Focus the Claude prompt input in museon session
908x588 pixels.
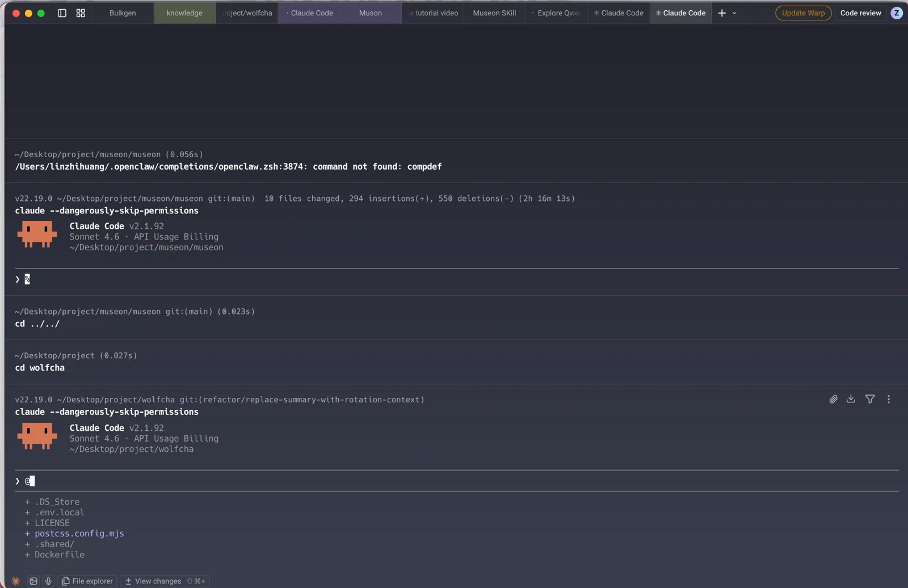click(x=457, y=279)
